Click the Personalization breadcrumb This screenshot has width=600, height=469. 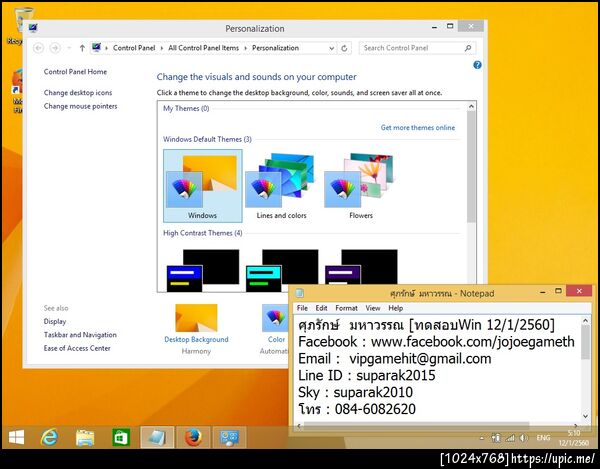(x=275, y=48)
